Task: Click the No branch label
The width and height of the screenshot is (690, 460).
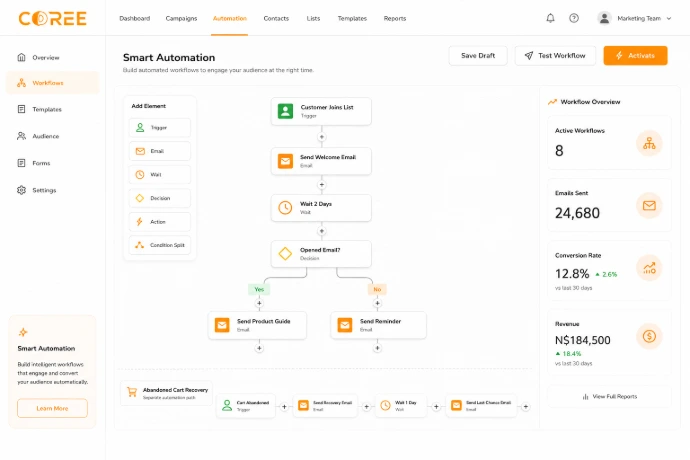Action: coord(377,289)
